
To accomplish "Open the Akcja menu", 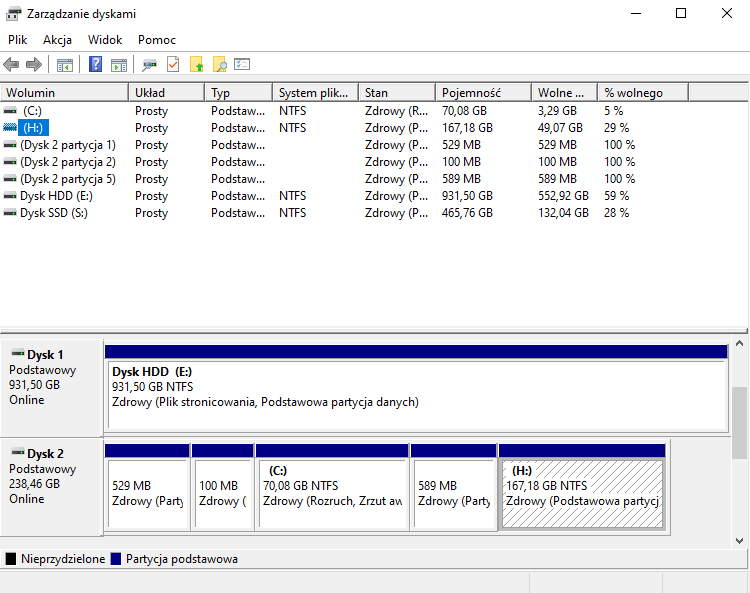I will [57, 40].
